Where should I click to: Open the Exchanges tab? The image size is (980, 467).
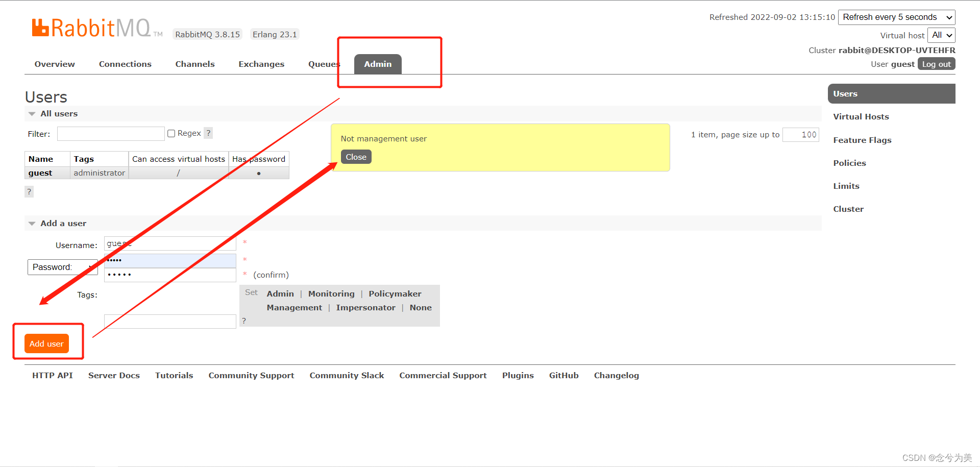pyautogui.click(x=261, y=64)
